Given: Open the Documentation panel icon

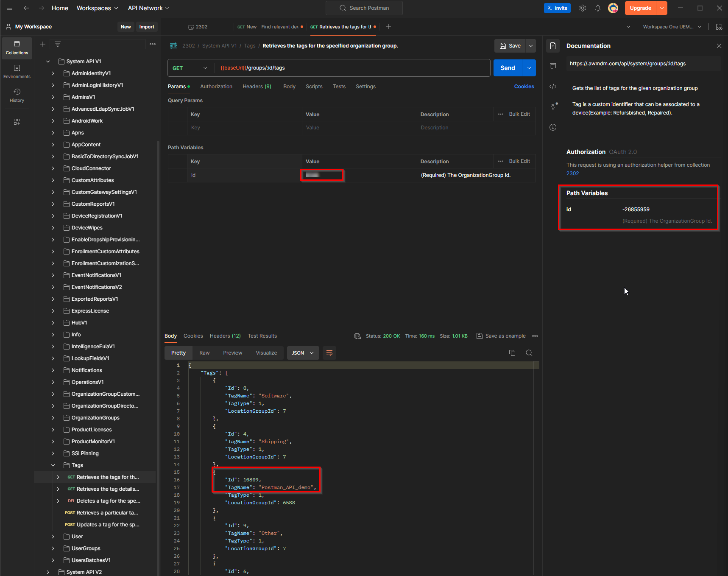Looking at the screenshot, I should (553, 45).
